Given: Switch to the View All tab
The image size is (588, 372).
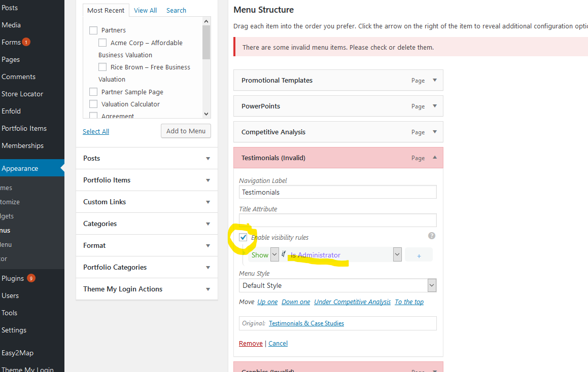Looking at the screenshot, I should point(145,10).
